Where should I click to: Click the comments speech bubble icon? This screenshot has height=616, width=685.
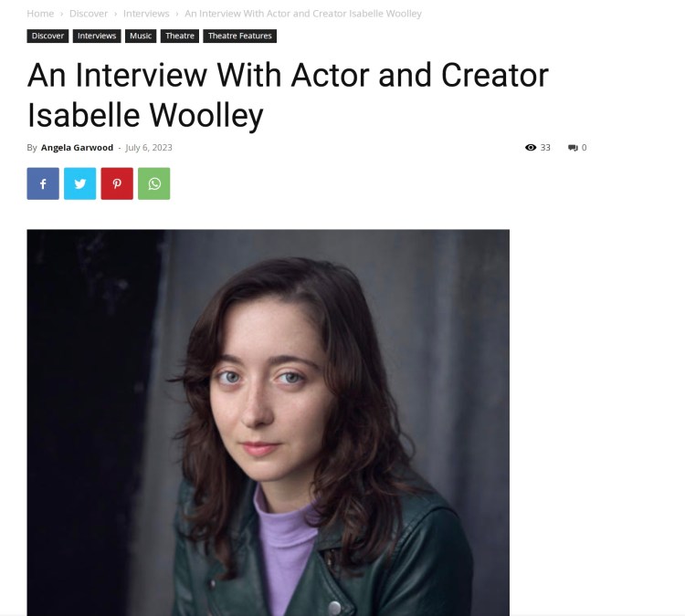pos(573,148)
